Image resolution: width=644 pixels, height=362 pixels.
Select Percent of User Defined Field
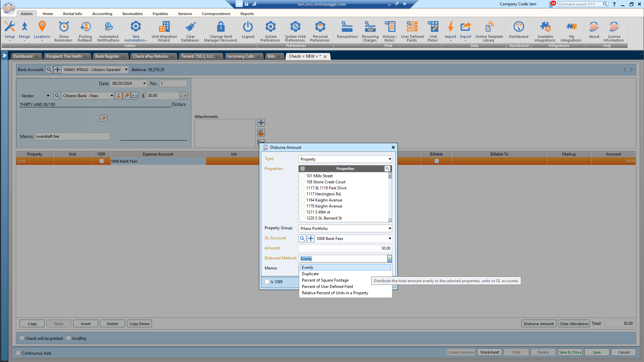[345, 287]
